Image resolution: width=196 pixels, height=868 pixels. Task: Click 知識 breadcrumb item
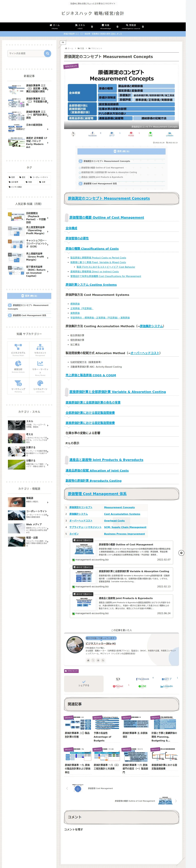81,48
